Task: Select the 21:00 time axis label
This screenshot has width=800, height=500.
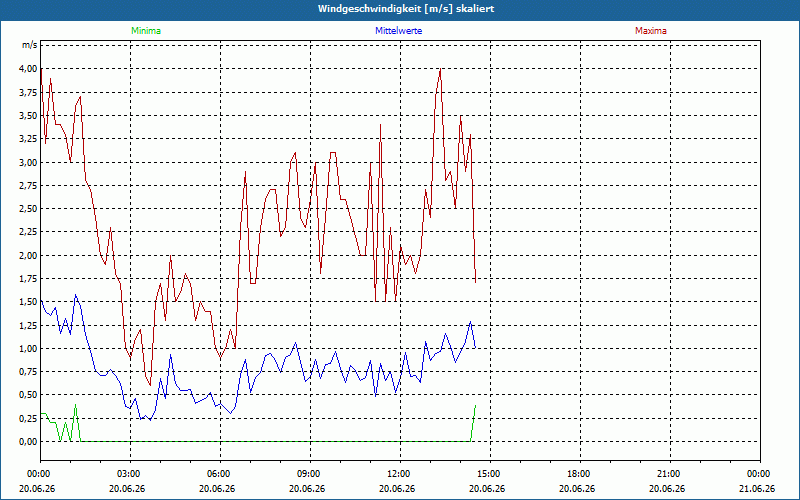Action: coord(670,474)
